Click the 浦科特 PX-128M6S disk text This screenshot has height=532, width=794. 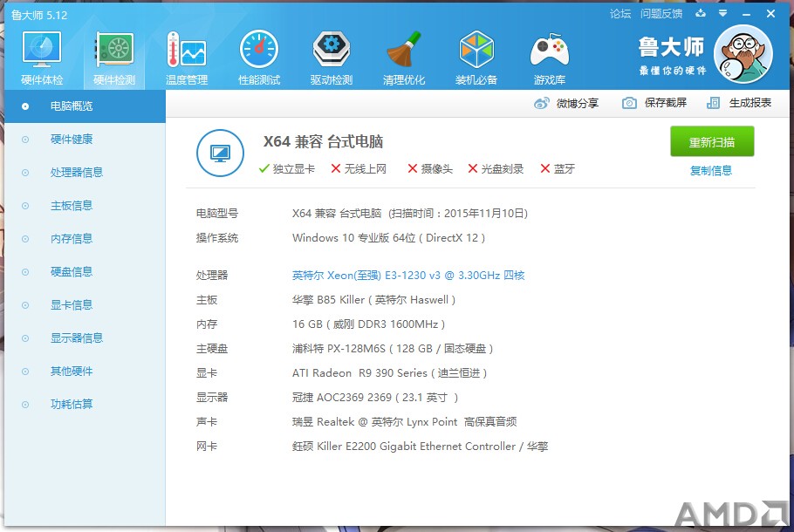[393, 349]
